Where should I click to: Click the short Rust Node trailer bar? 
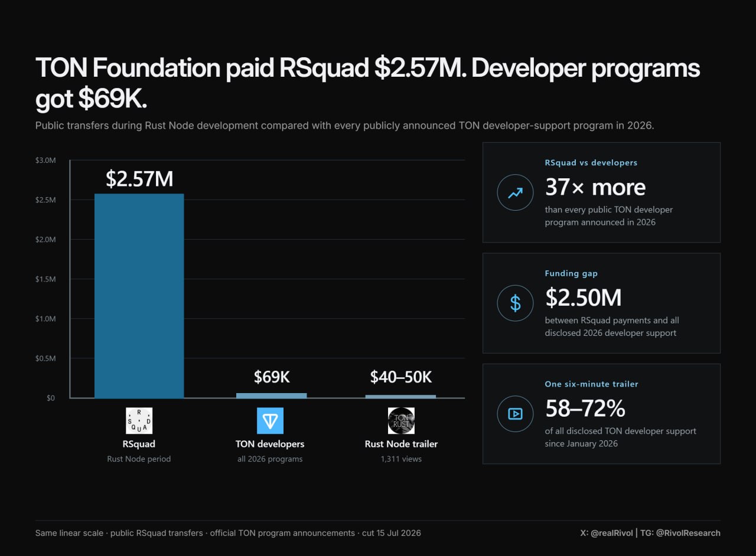coord(400,397)
